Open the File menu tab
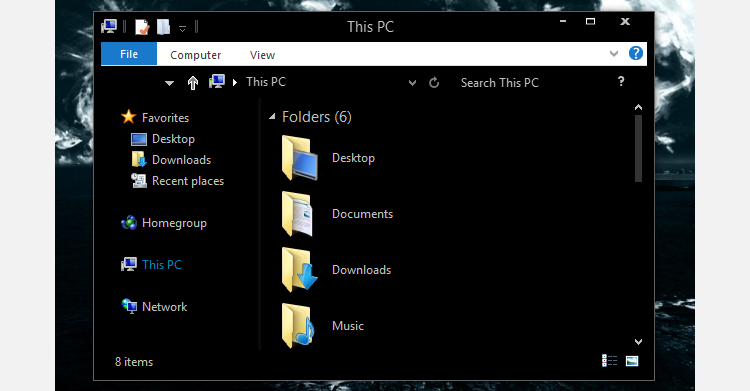The height and width of the screenshot is (391, 750). tap(129, 54)
